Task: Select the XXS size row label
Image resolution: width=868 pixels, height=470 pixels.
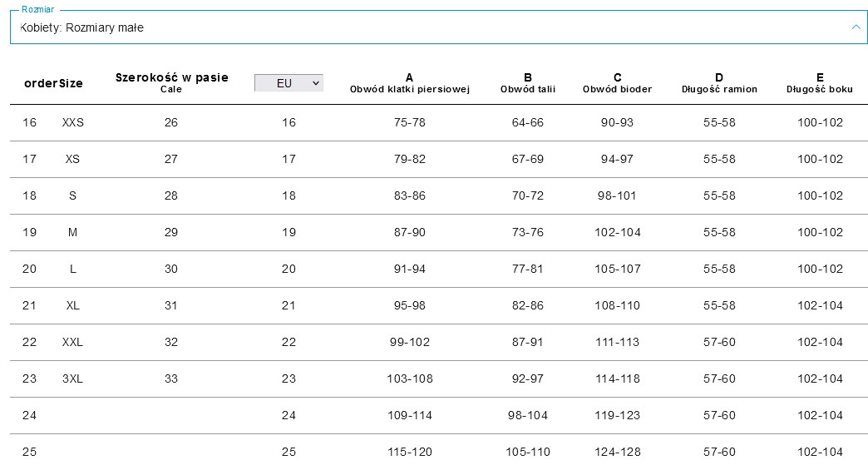Action: 73,122
